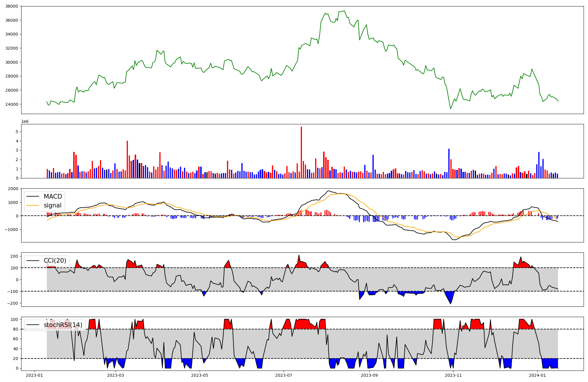The height and width of the screenshot is (382, 588).
Task: Click the orange signal line legend sample
Action: pos(33,205)
